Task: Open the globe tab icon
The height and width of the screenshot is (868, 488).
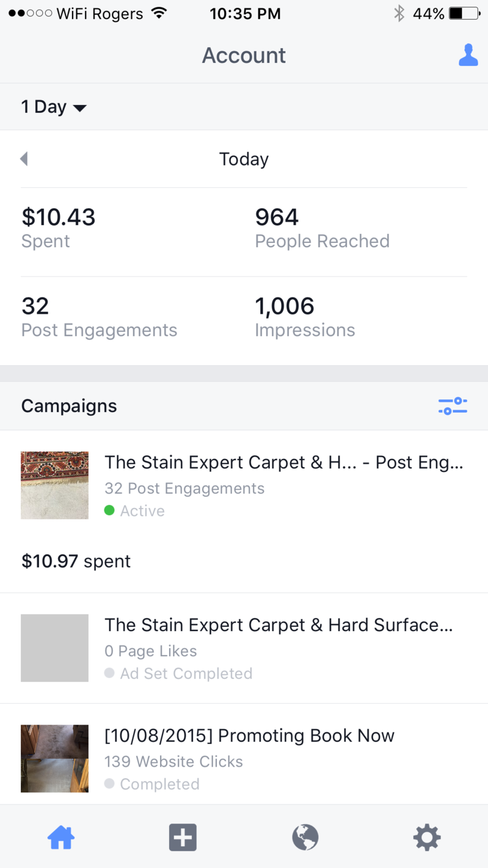Action: [305, 837]
